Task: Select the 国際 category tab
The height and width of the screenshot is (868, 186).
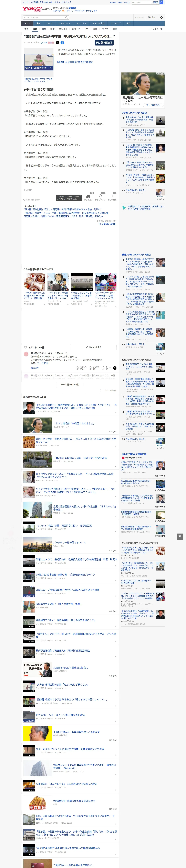Action: pyautogui.click(x=44, y=29)
